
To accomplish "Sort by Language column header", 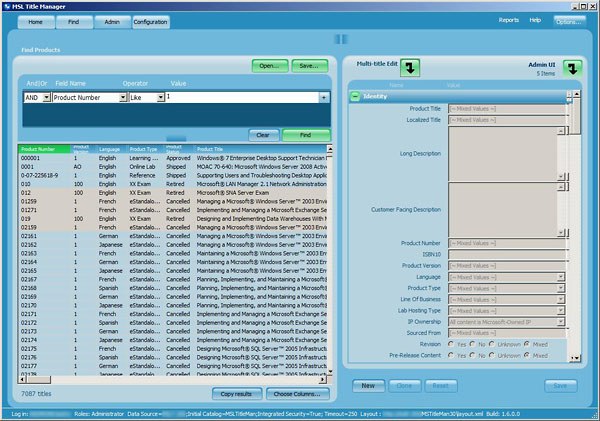I will pyautogui.click(x=109, y=149).
